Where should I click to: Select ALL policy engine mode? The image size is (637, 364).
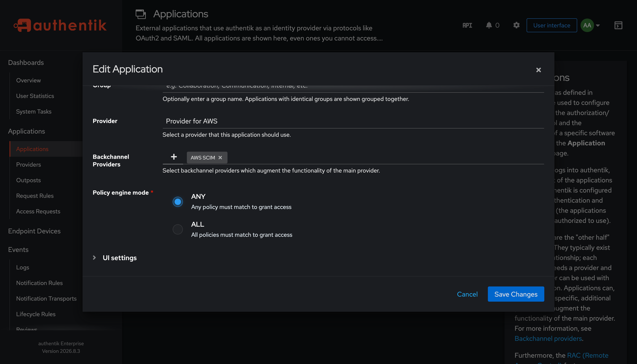[178, 229]
